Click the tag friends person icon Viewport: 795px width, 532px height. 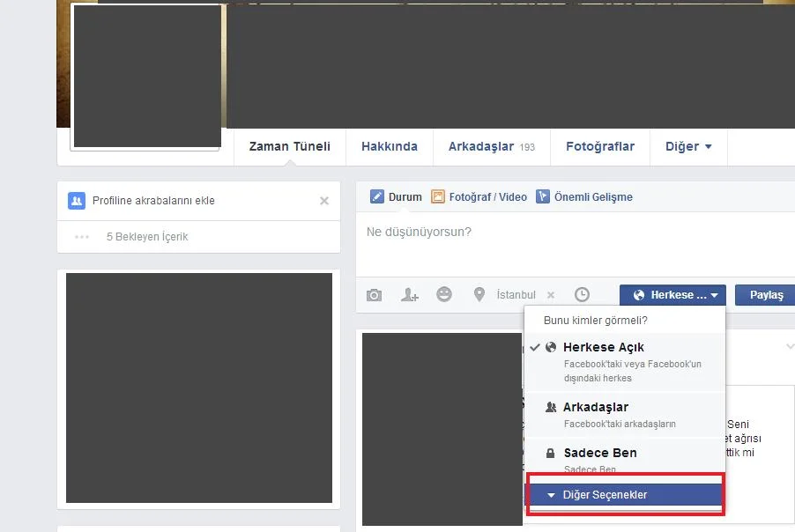coord(409,295)
